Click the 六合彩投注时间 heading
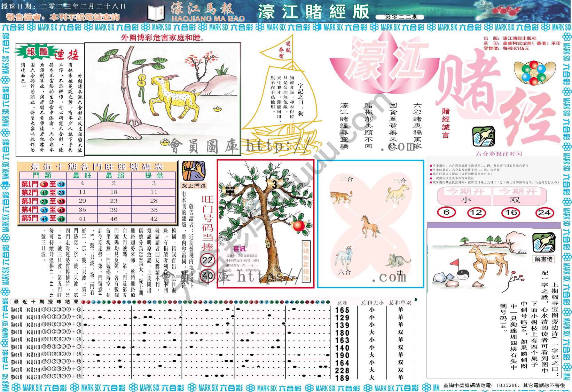The image size is (572, 392). pyautogui.click(x=499, y=154)
